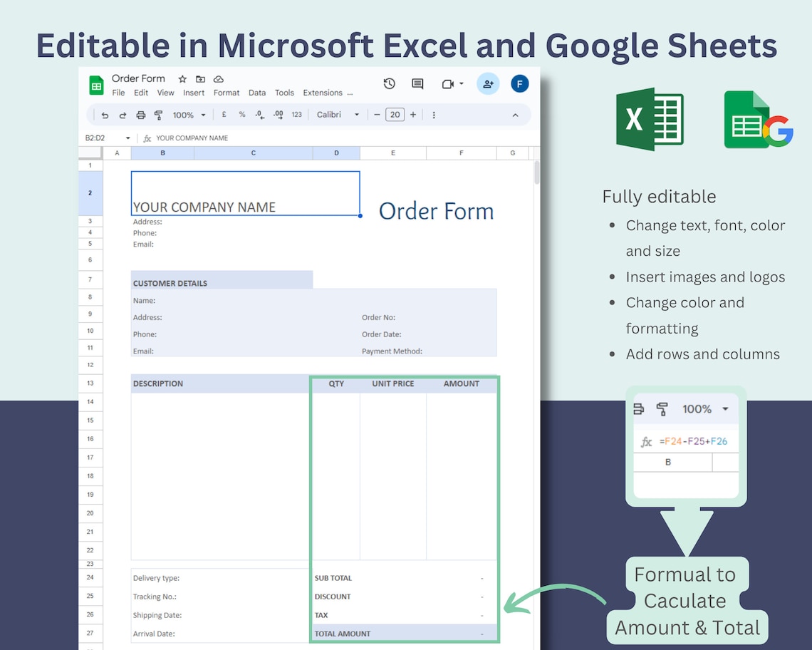The height and width of the screenshot is (650, 812).
Task: Select the Paint format tool
Action: tap(157, 114)
